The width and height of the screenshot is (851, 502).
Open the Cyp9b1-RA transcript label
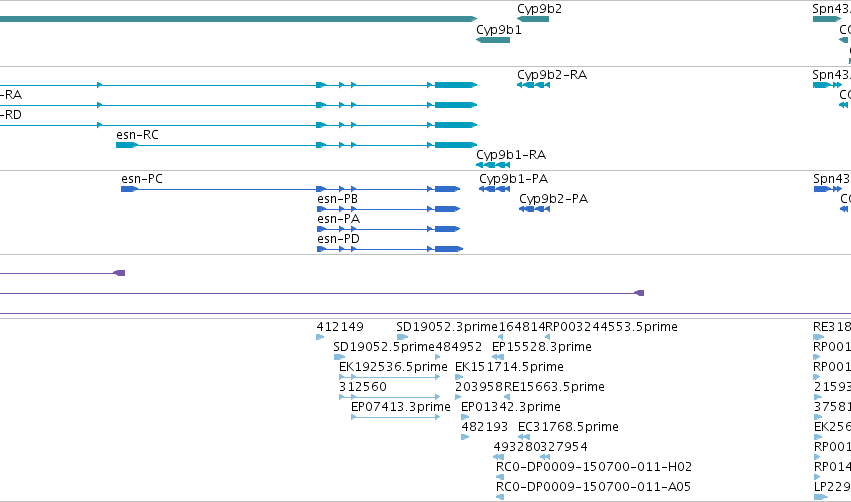[x=511, y=155]
